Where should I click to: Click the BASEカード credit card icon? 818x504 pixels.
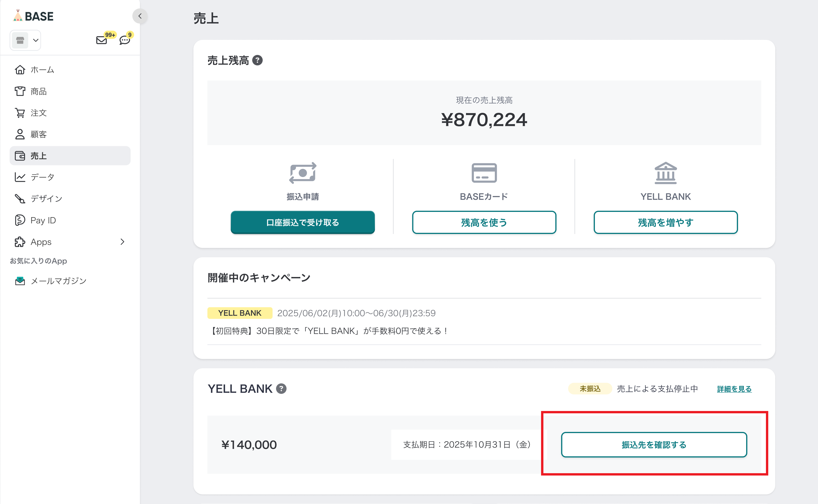pyautogui.click(x=484, y=173)
